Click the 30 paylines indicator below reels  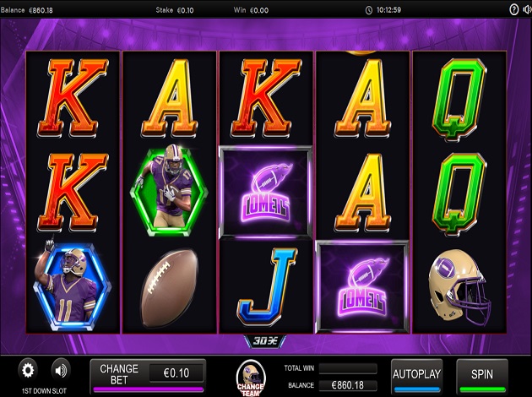pyautogui.click(x=265, y=341)
